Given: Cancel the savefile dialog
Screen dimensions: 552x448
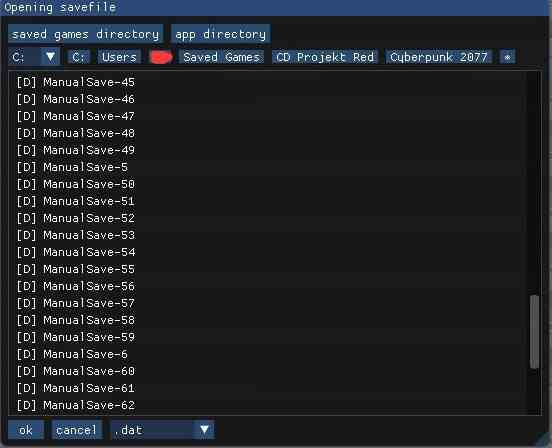Looking at the screenshot, I should 77,430.
